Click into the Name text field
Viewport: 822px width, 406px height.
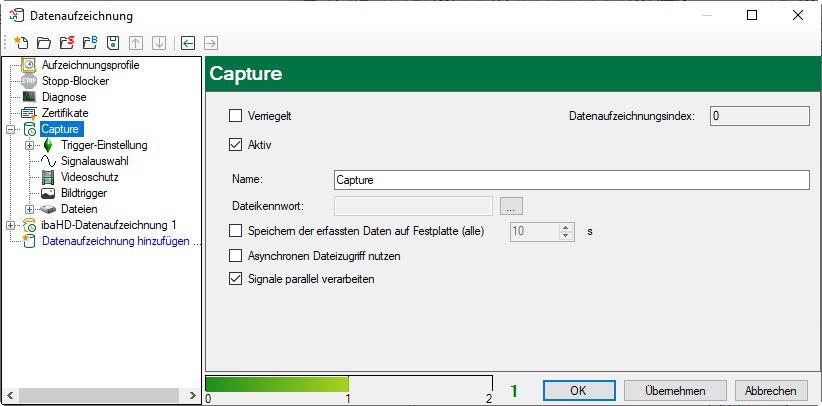pos(570,180)
